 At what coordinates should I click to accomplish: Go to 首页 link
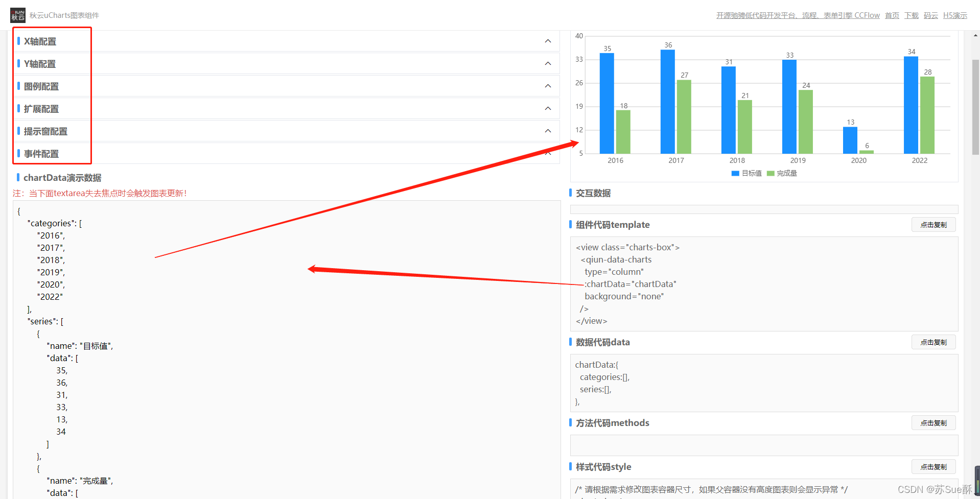click(x=892, y=15)
